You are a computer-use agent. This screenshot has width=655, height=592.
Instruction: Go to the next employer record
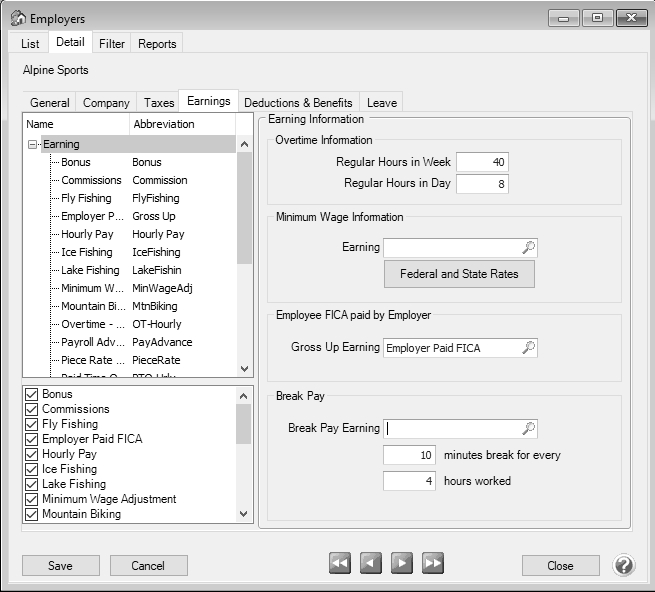(402, 564)
